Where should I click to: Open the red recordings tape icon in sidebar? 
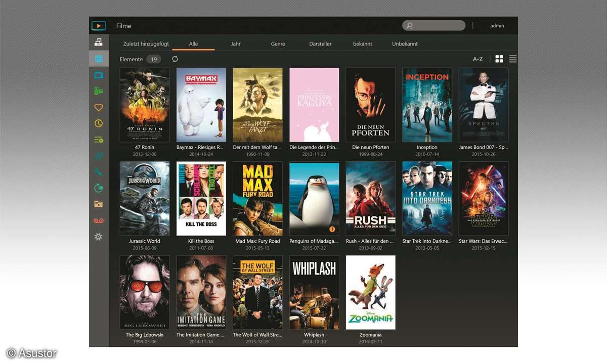[99, 220]
